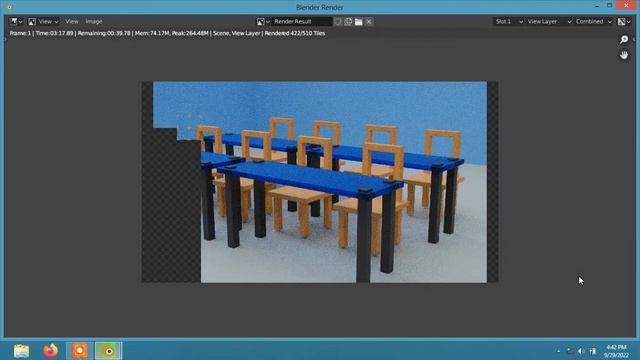Click the open image folder icon
Image resolution: width=640 pixels, height=360 pixels.
(x=358, y=22)
